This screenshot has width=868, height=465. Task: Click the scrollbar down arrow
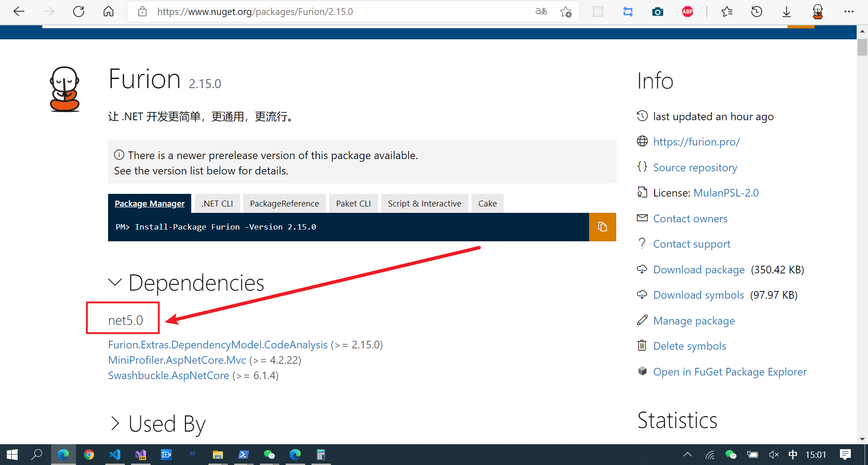862,439
